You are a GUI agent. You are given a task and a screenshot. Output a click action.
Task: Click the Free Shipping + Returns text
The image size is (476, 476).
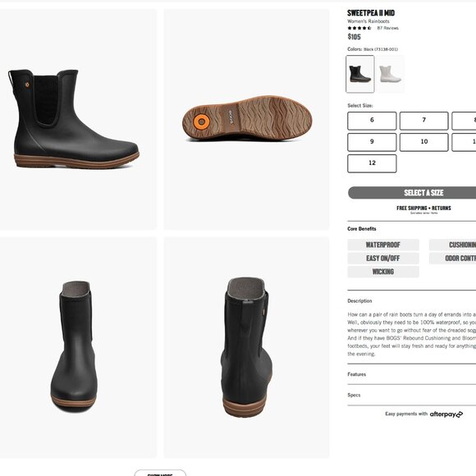423,208
